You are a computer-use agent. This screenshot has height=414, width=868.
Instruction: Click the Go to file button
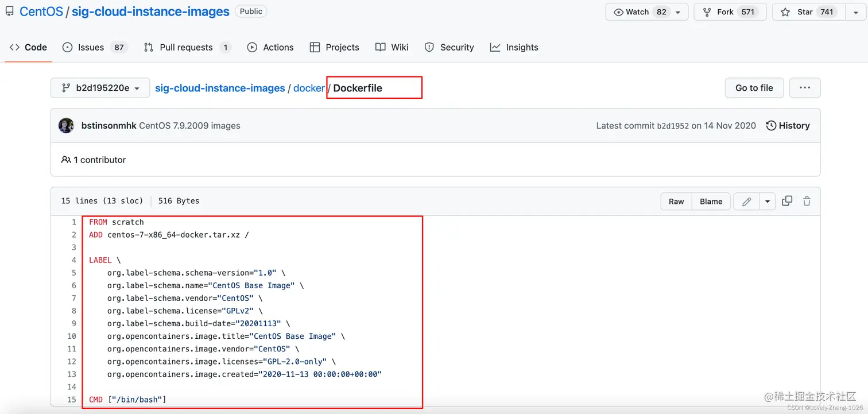point(754,88)
